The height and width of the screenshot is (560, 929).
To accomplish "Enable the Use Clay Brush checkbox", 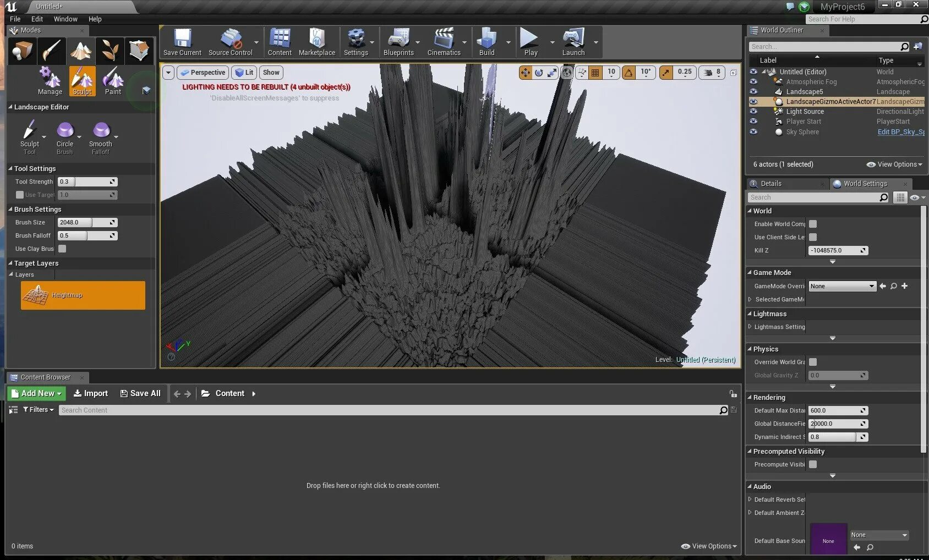I will pos(63,249).
